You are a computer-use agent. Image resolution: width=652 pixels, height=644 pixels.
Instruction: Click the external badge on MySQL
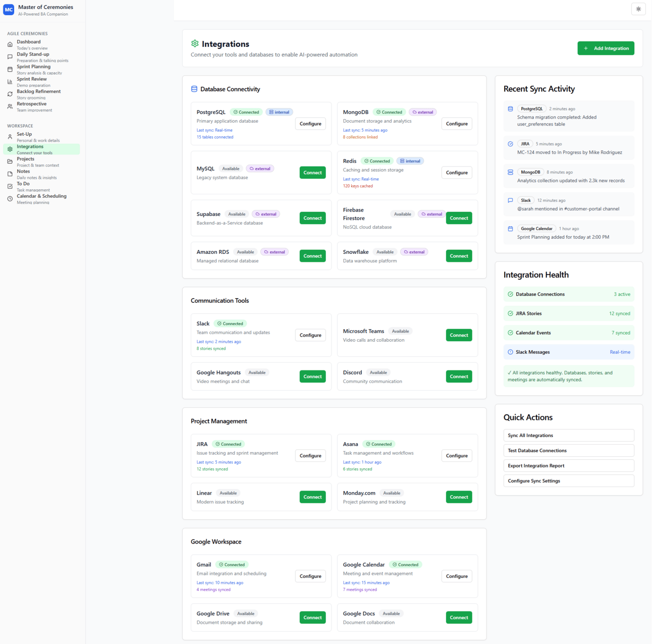260,169
